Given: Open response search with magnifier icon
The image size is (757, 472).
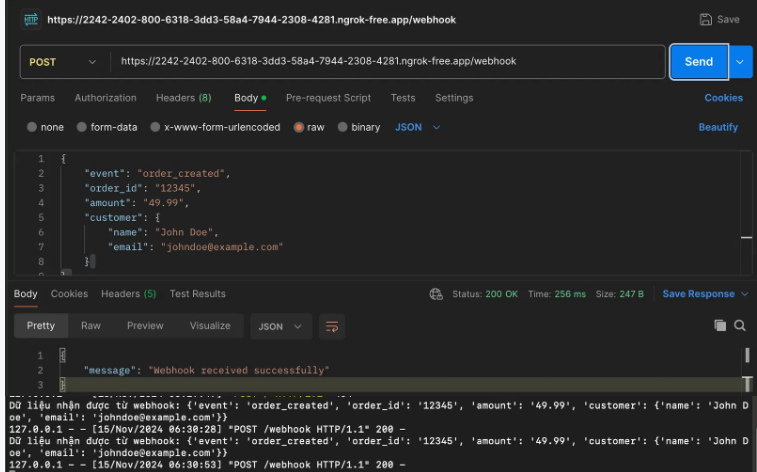Looking at the screenshot, I should click(740, 326).
